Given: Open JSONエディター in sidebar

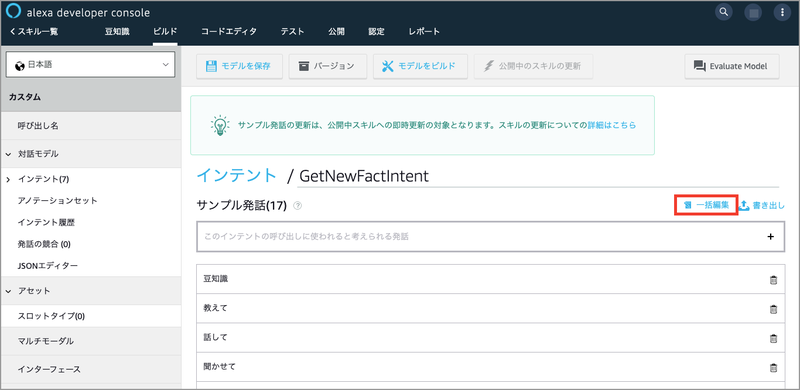Looking at the screenshot, I should click(47, 266).
